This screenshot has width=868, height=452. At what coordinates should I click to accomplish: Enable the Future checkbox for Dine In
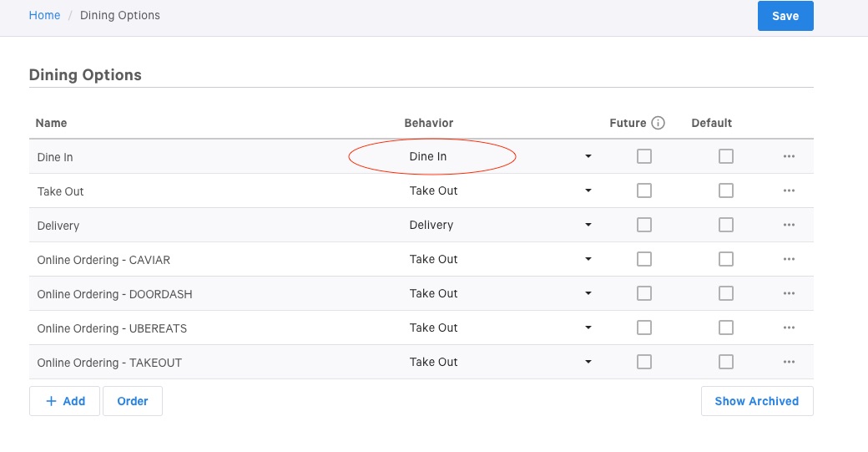point(643,156)
